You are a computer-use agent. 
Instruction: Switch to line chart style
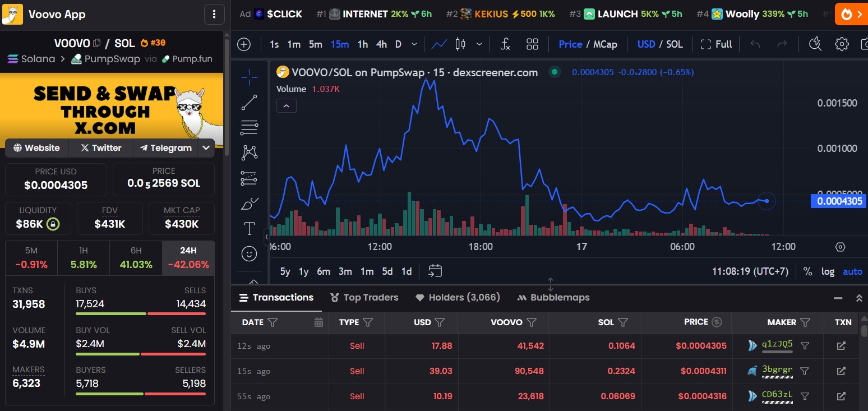[439, 44]
